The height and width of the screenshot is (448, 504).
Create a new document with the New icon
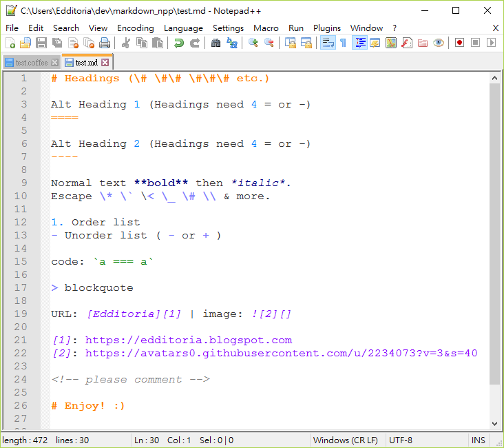point(10,43)
